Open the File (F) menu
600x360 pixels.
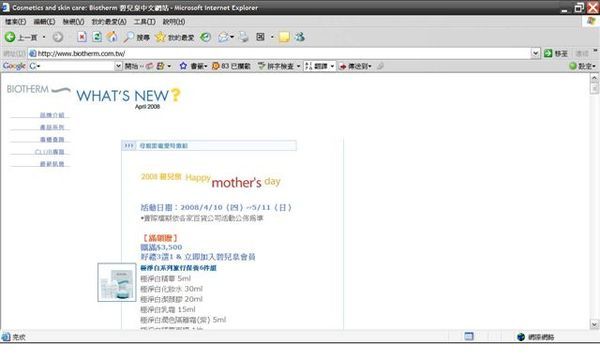point(15,22)
